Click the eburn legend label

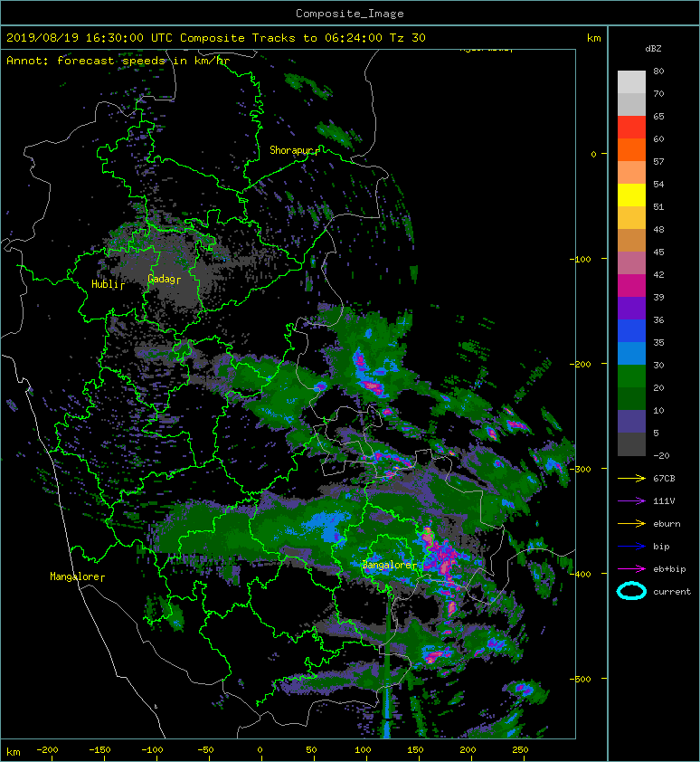click(667, 523)
